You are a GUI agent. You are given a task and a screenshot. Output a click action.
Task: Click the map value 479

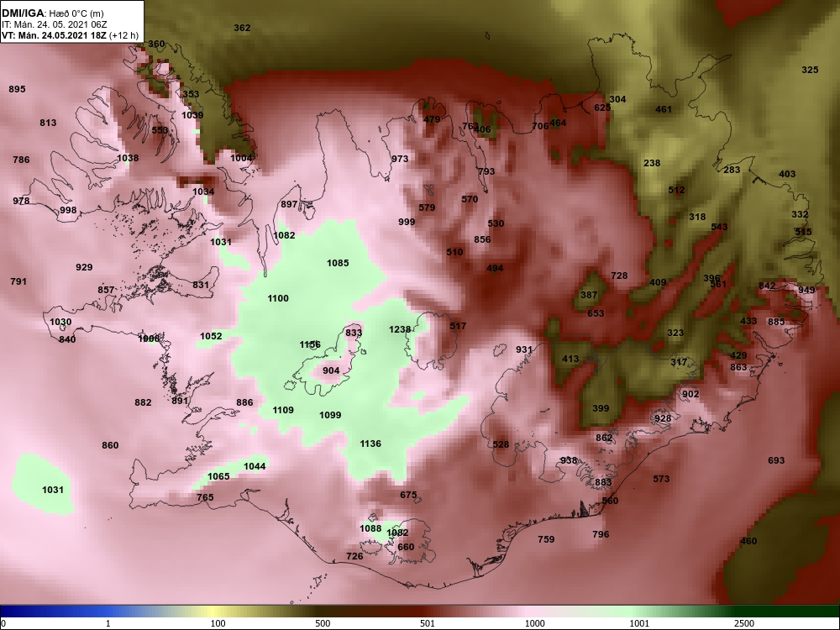[x=432, y=120]
